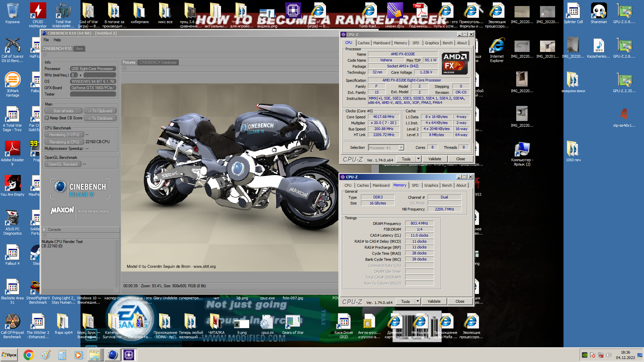The height and width of the screenshot is (362, 644).
Task: Enable the Keep Best CB Score checkbox
Action: 47,118
